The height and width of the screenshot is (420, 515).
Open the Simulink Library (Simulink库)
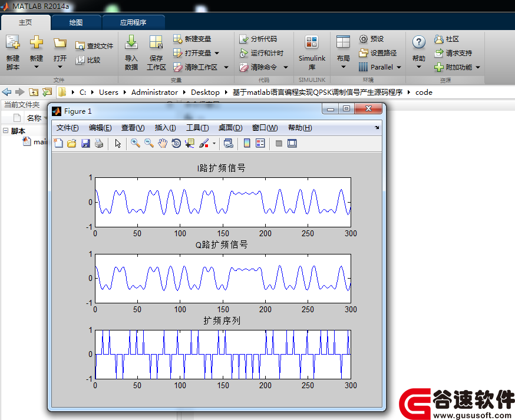[312, 52]
